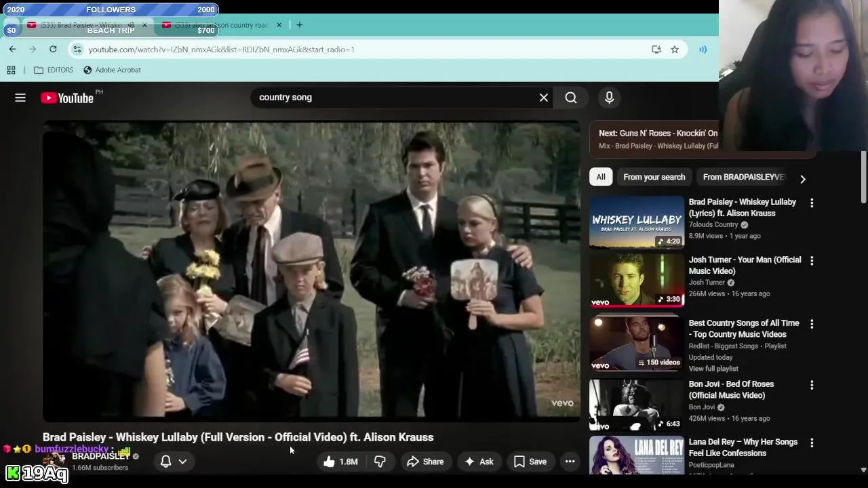
Task: Share the current video
Action: point(425,462)
